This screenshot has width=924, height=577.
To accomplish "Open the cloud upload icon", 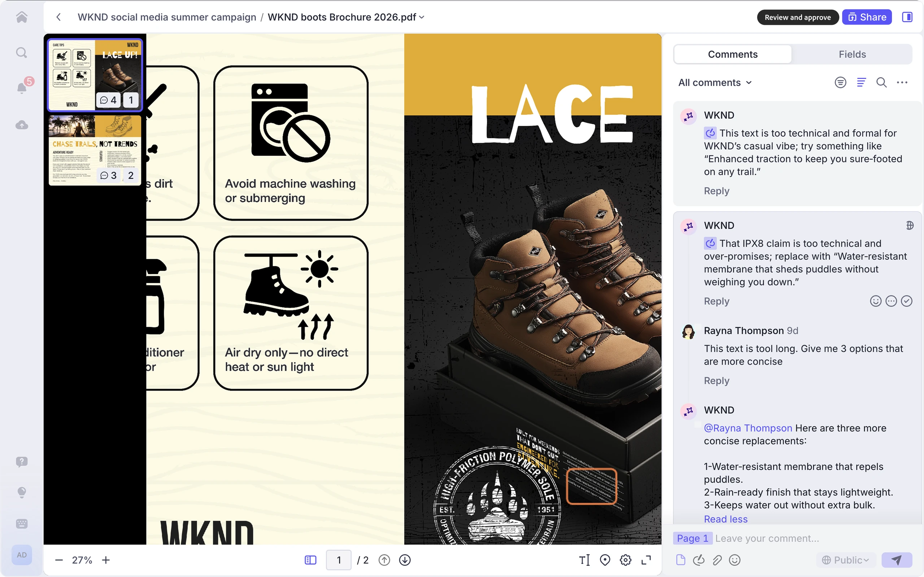I will [x=22, y=125].
